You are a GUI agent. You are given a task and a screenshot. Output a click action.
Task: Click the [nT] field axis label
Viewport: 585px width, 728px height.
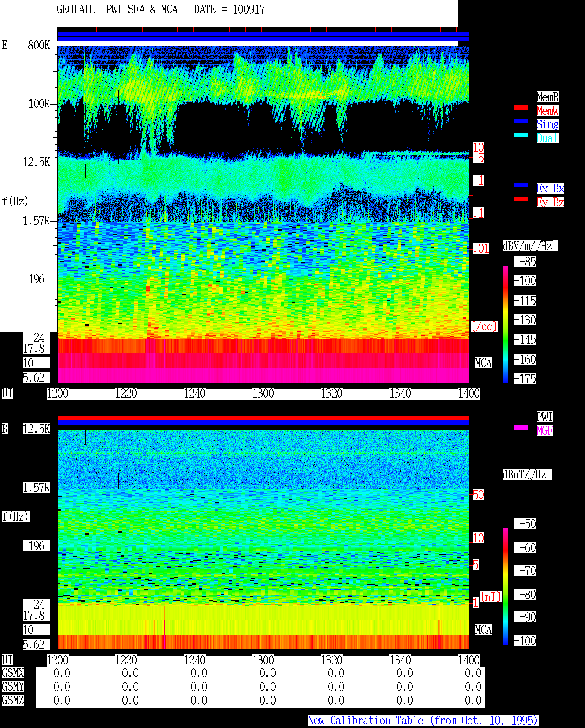491,597
